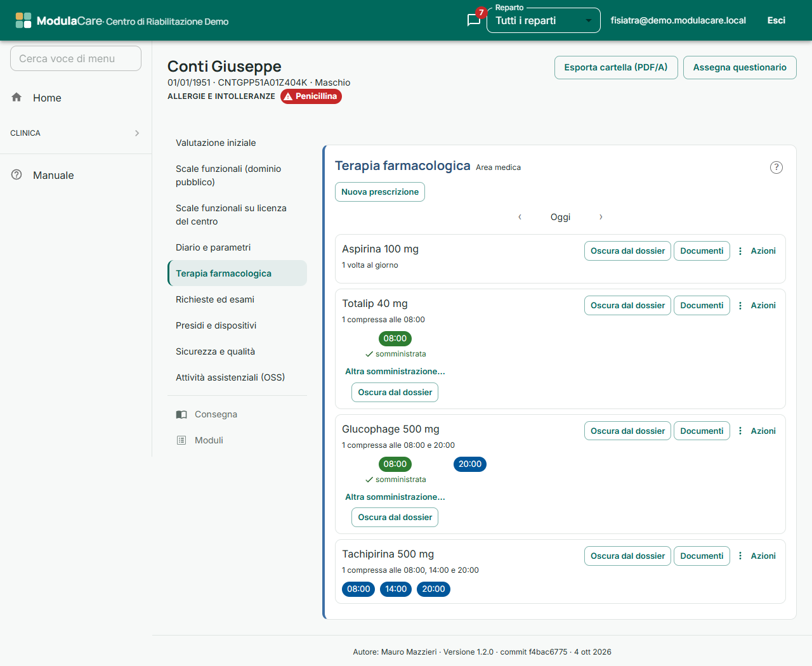Image resolution: width=812 pixels, height=666 pixels.
Task: Click Altra somministrazione under Glucophage
Action: click(395, 497)
